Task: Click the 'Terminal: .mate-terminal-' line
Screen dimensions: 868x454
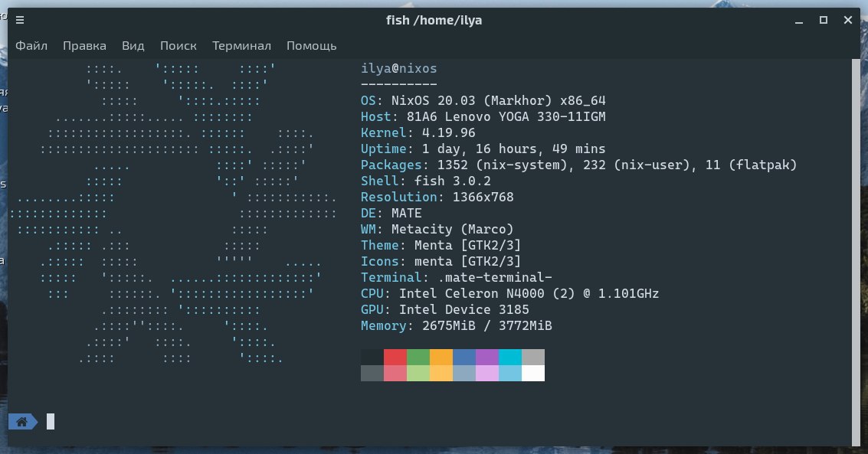Action: [457, 277]
